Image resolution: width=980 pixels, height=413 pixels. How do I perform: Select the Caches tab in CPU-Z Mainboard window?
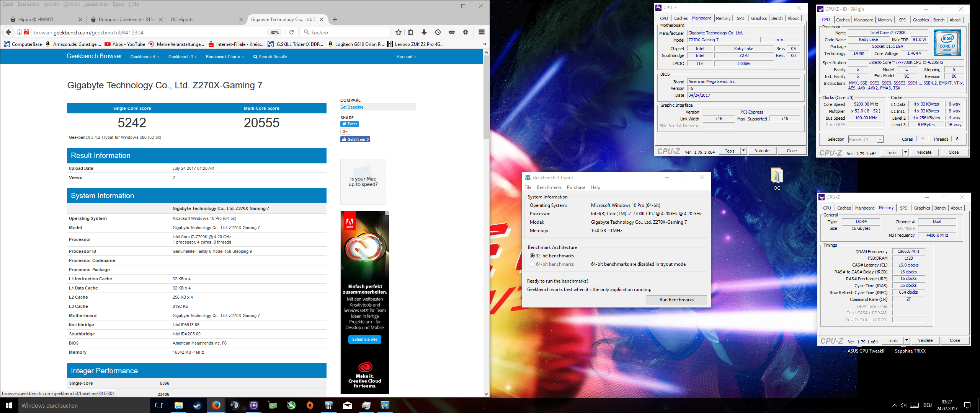681,18
